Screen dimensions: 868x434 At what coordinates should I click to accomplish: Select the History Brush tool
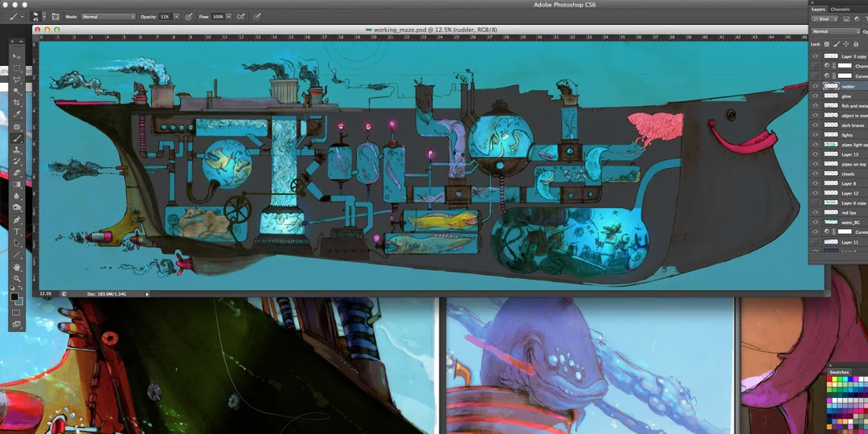click(17, 162)
